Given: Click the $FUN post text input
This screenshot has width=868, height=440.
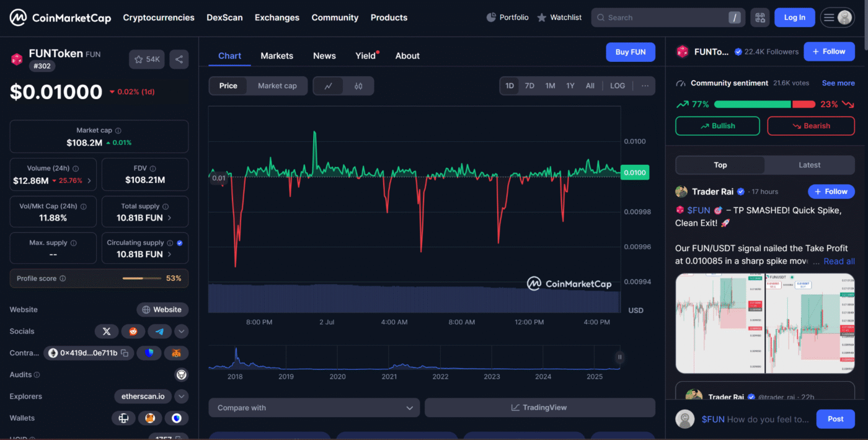Looking at the screenshot, I should [755, 420].
